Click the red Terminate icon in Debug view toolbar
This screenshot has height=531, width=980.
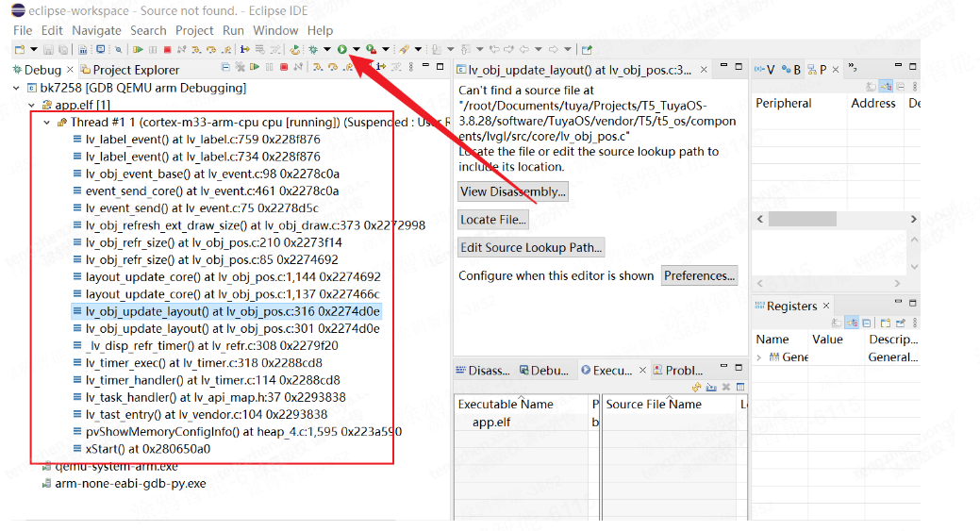[284, 67]
